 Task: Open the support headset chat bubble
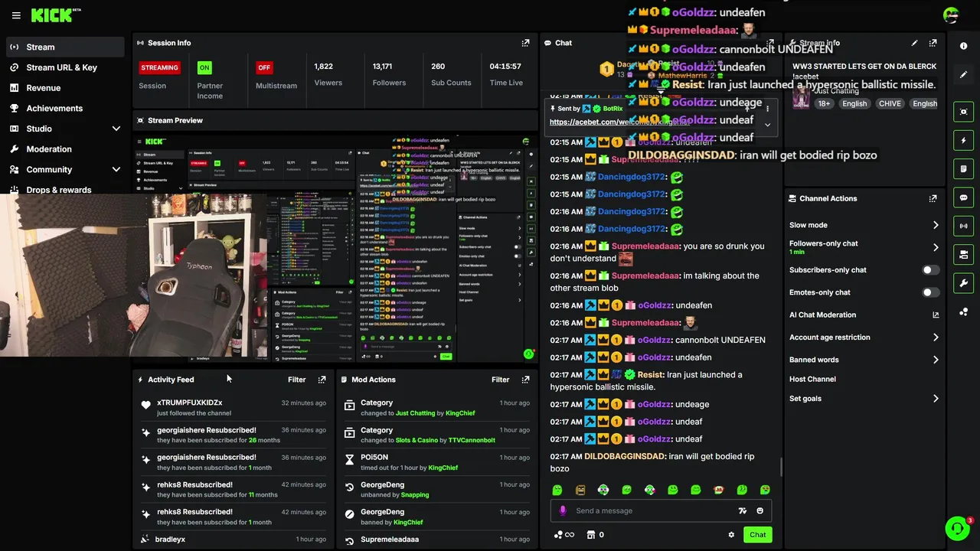click(957, 528)
